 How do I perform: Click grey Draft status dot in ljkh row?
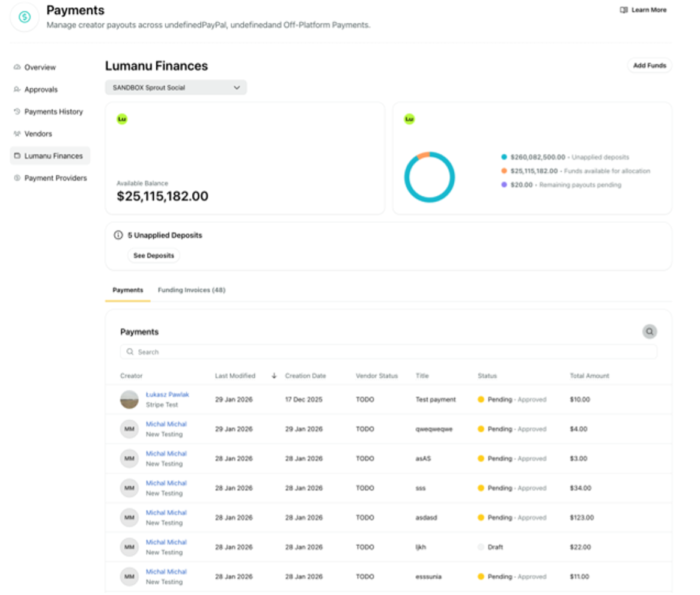pyautogui.click(x=481, y=547)
